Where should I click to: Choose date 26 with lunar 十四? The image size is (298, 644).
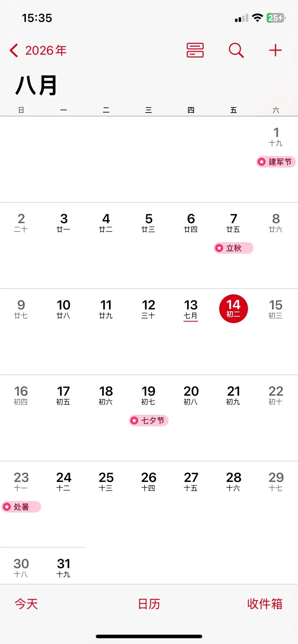(149, 481)
